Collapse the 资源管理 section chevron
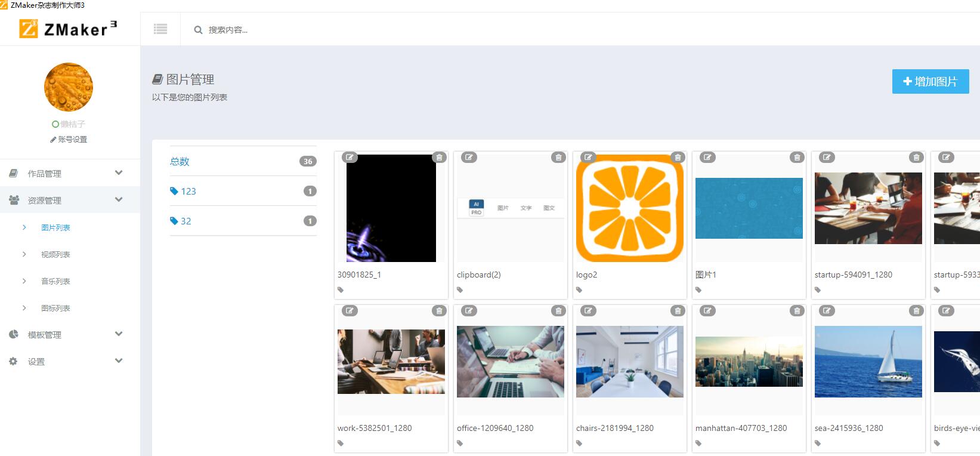The width and height of the screenshot is (980, 456). (119, 200)
